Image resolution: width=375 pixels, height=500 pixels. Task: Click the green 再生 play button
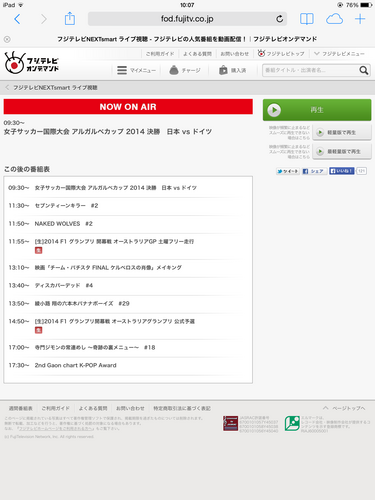[x=317, y=110]
